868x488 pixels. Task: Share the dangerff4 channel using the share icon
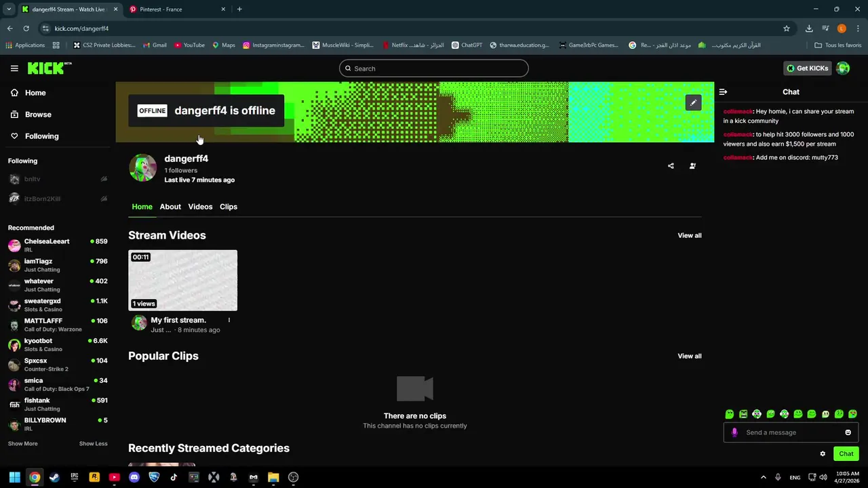671,166
